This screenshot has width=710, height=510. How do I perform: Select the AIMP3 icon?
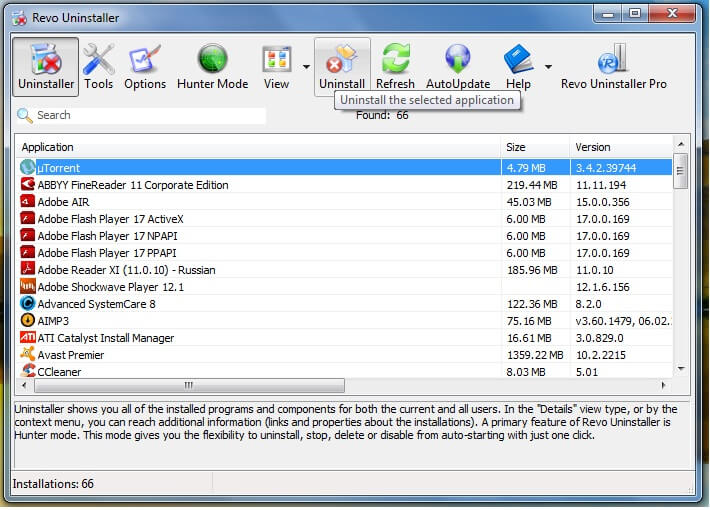pyautogui.click(x=28, y=320)
